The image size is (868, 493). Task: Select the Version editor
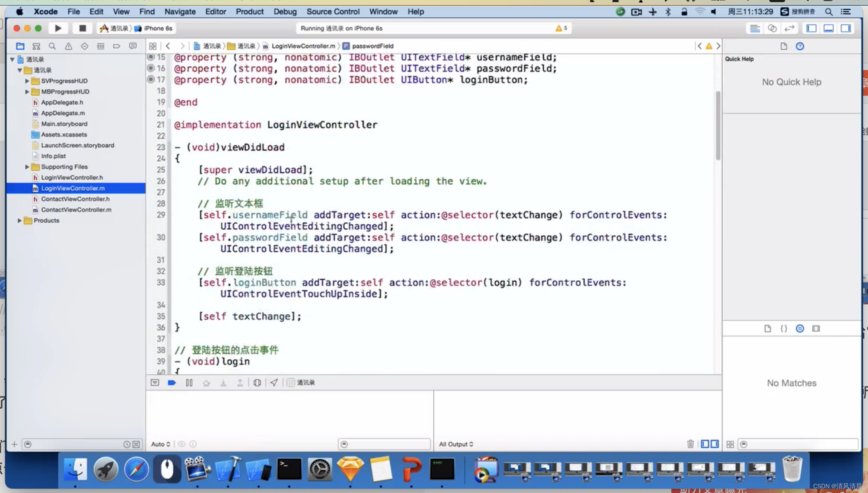[789, 28]
